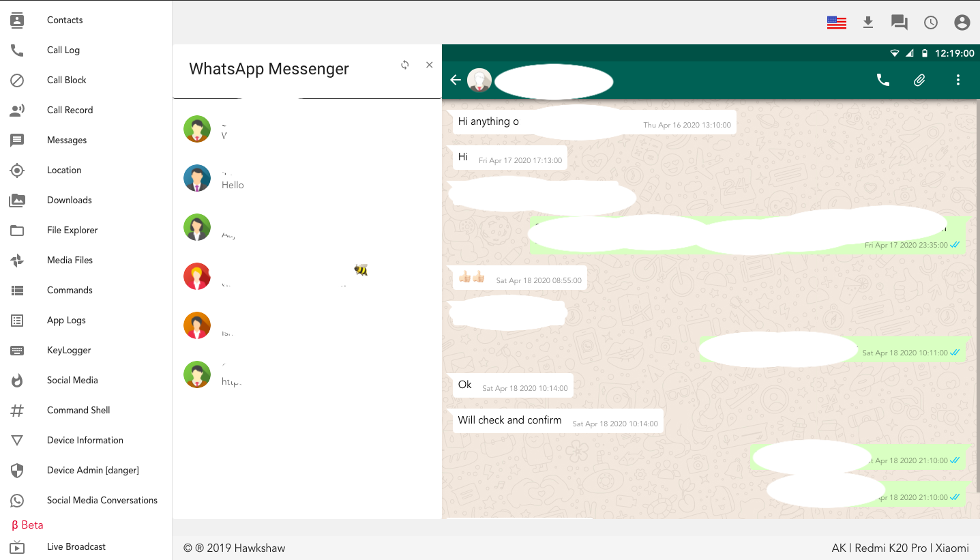Click the contact avatar in chat header

(x=479, y=80)
